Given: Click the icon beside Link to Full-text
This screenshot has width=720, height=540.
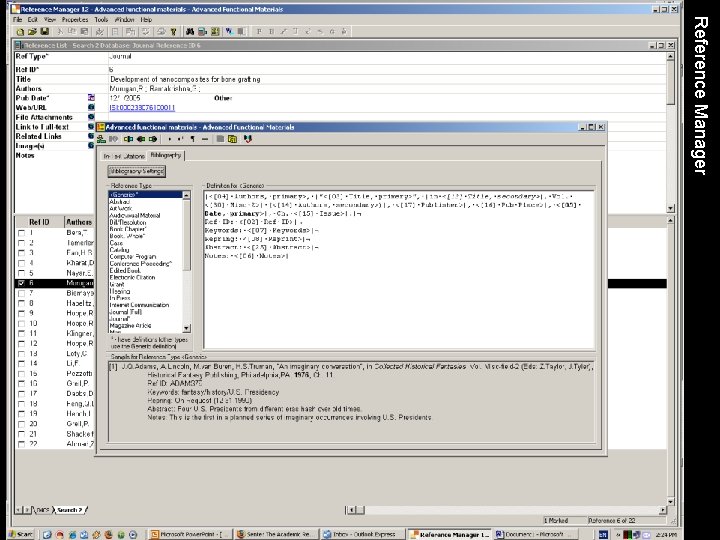Looking at the screenshot, I should pyautogui.click(x=91, y=125).
